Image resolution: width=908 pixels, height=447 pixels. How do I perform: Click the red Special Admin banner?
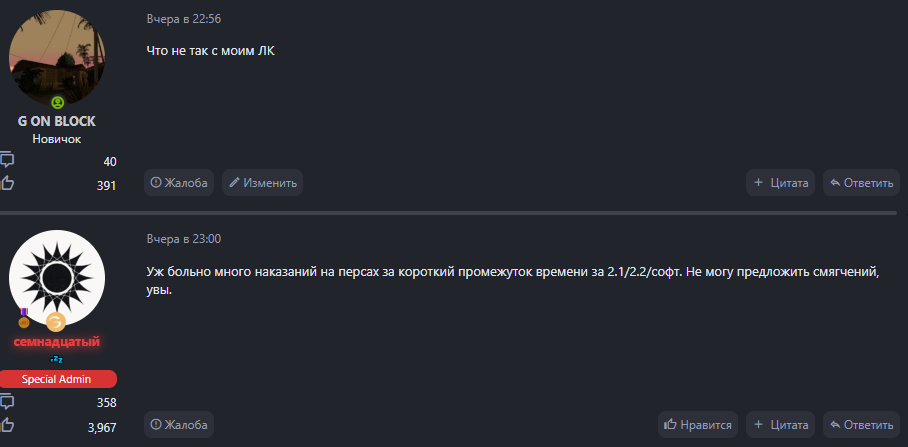tap(57, 379)
